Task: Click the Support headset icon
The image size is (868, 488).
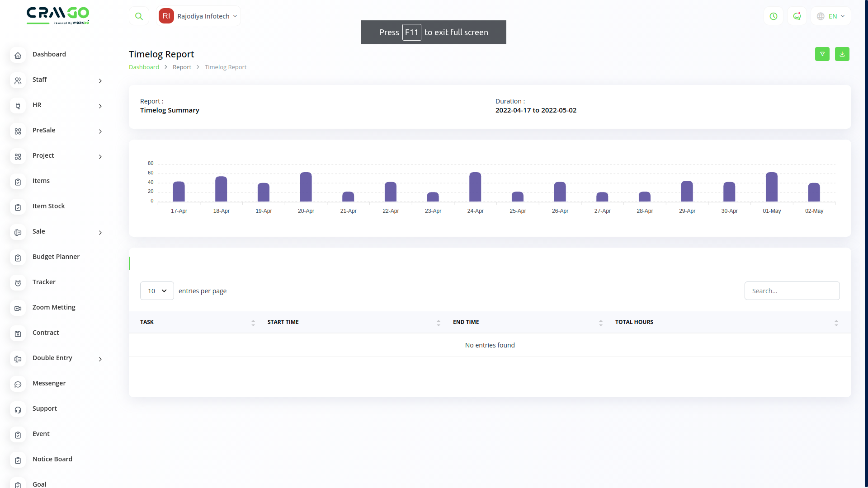Action: [x=18, y=410]
